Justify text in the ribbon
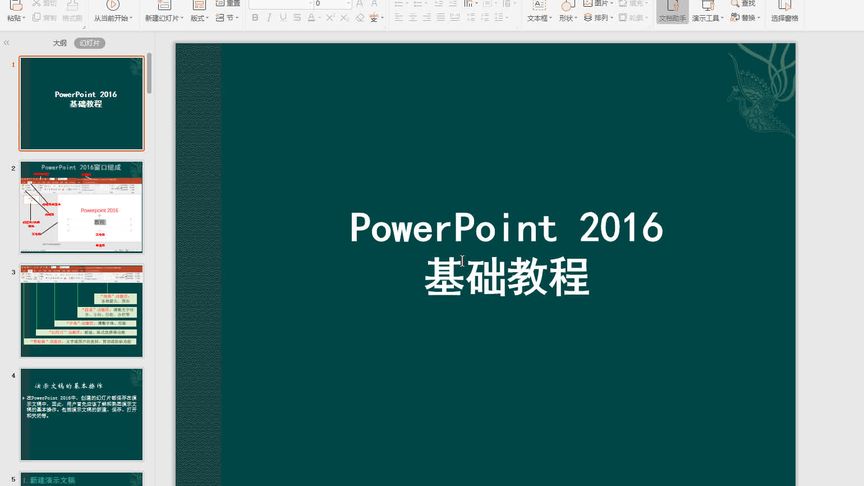864x486 pixels. (440, 18)
